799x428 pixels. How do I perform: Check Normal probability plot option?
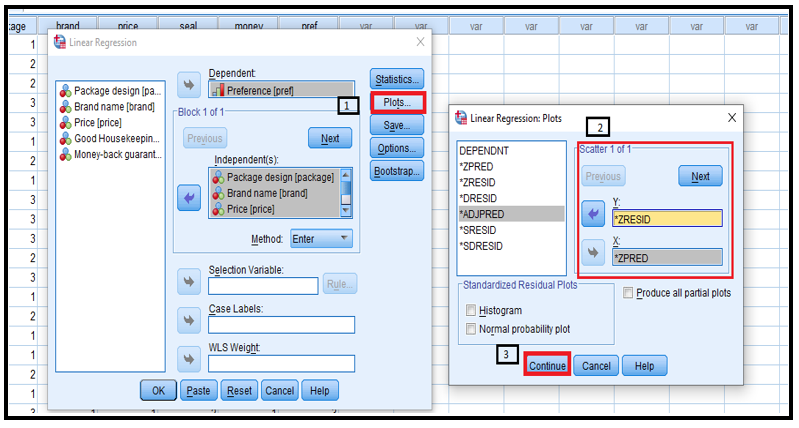coord(473,329)
